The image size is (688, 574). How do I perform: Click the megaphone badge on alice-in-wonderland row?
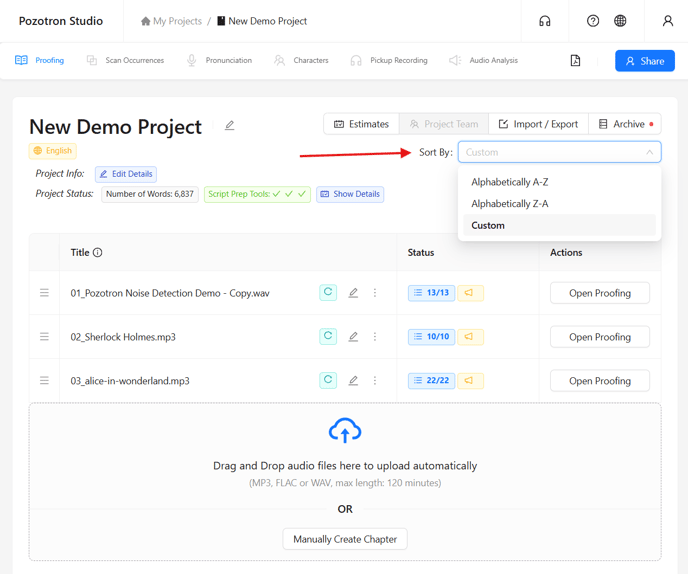[470, 380]
